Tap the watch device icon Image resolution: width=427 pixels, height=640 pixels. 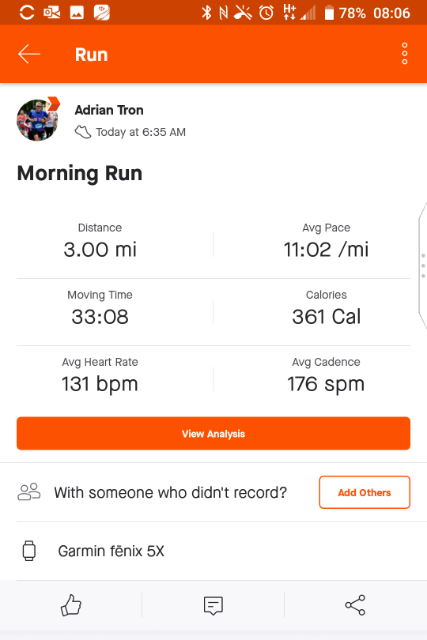[x=29, y=551]
